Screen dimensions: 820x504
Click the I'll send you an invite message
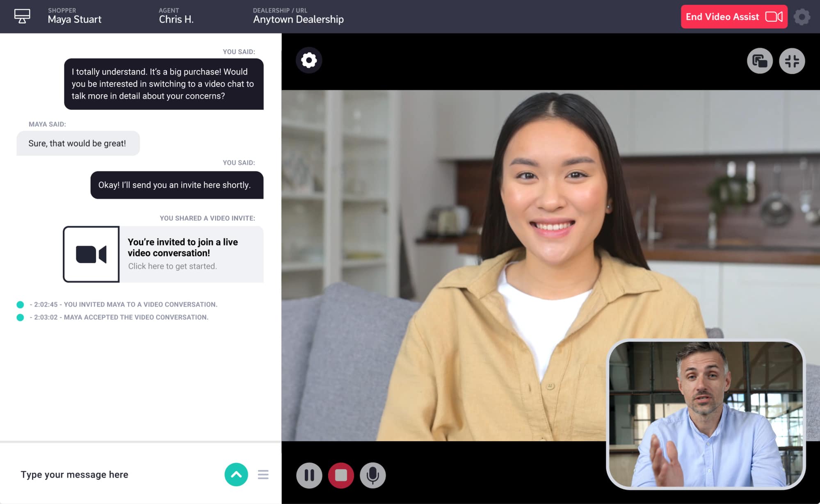pos(177,185)
